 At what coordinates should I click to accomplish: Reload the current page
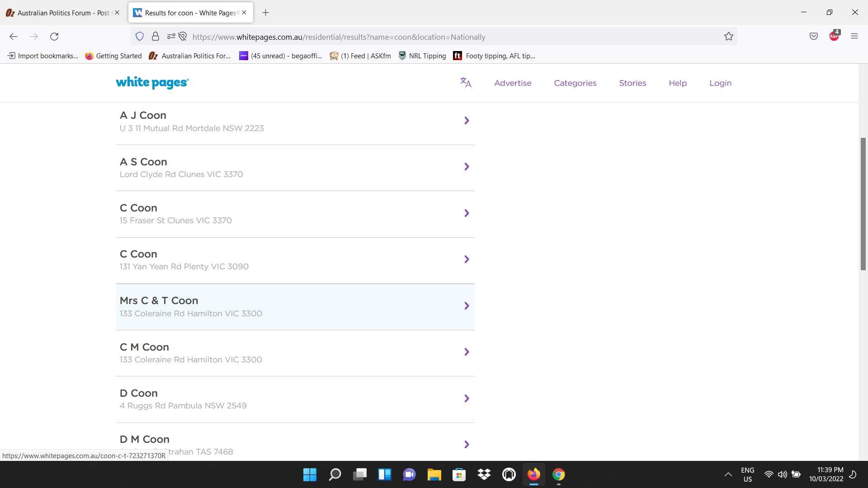[x=54, y=37]
